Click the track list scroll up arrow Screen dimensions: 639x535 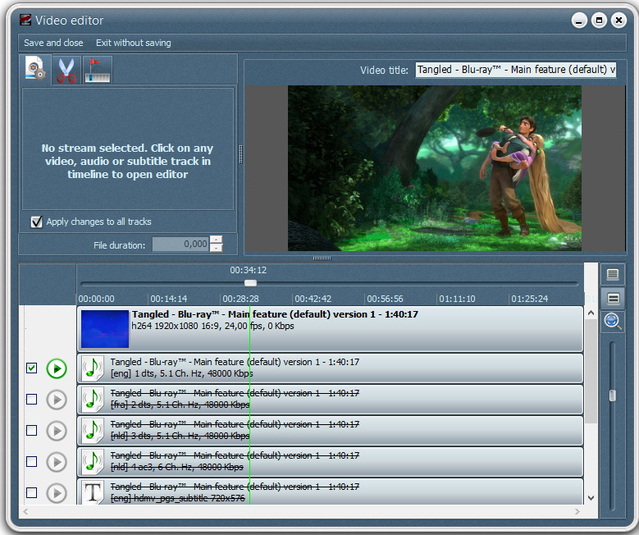tap(591, 313)
